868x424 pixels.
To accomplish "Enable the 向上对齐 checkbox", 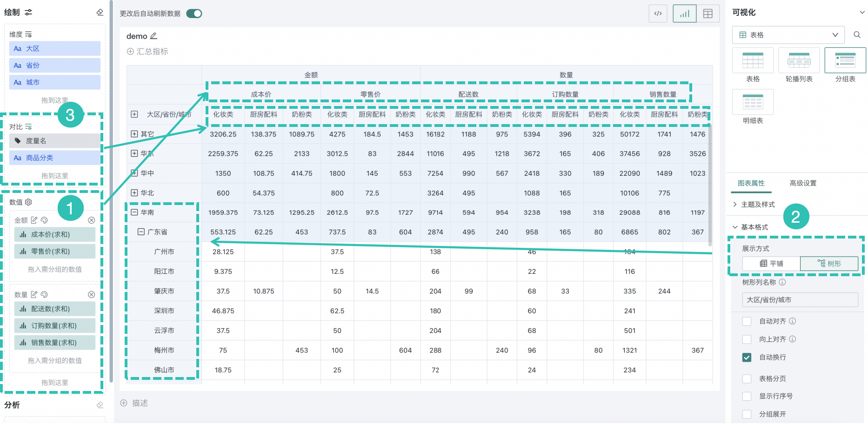I will click(x=747, y=339).
